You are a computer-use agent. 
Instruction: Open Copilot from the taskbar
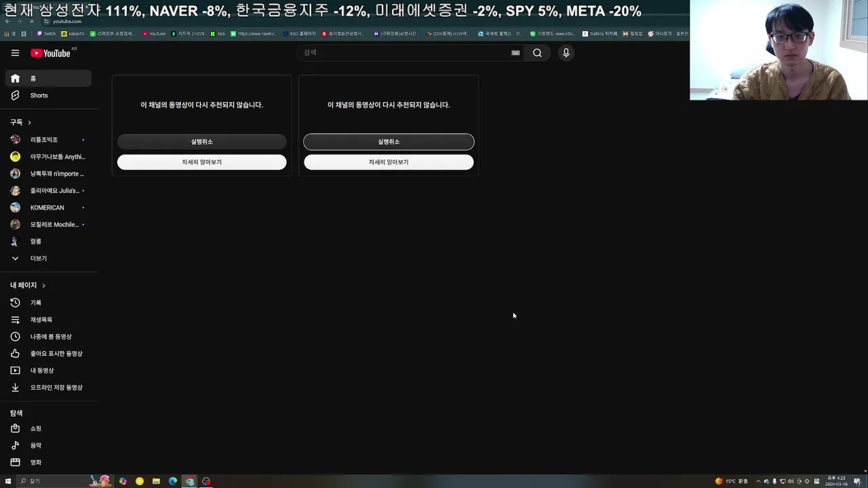pyautogui.click(x=123, y=481)
